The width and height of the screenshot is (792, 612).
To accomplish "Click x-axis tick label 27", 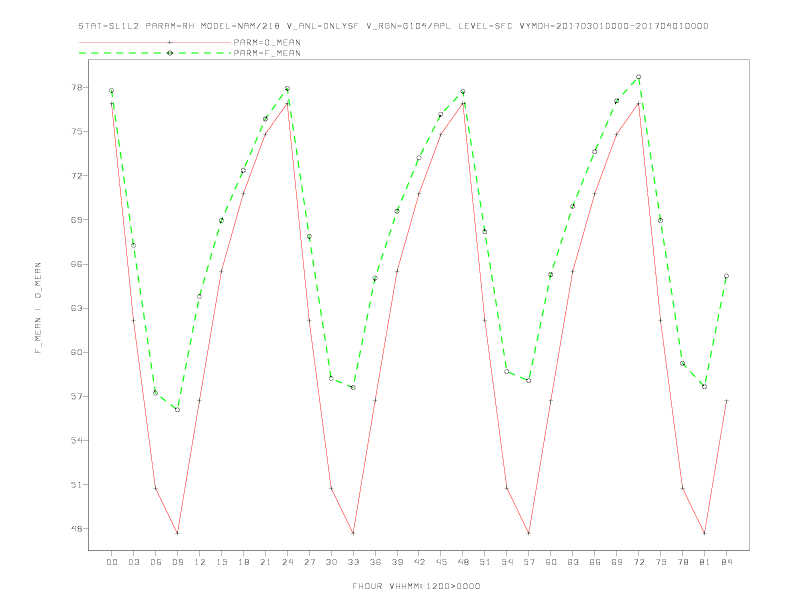I will pyautogui.click(x=309, y=562).
